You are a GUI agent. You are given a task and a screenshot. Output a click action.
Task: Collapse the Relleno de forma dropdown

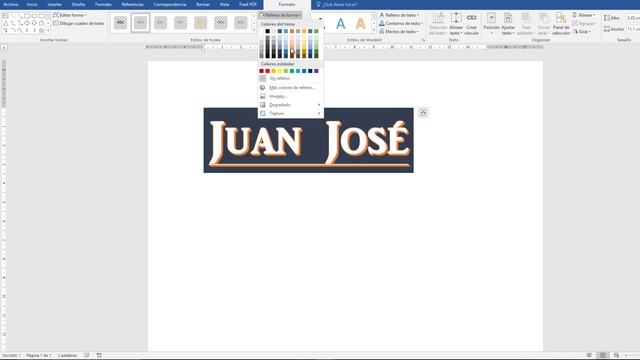click(280, 15)
